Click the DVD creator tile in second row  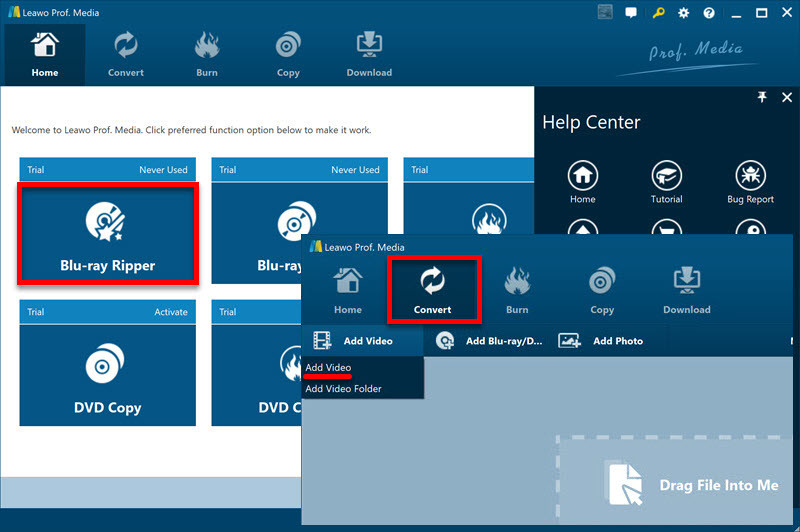coord(257,375)
